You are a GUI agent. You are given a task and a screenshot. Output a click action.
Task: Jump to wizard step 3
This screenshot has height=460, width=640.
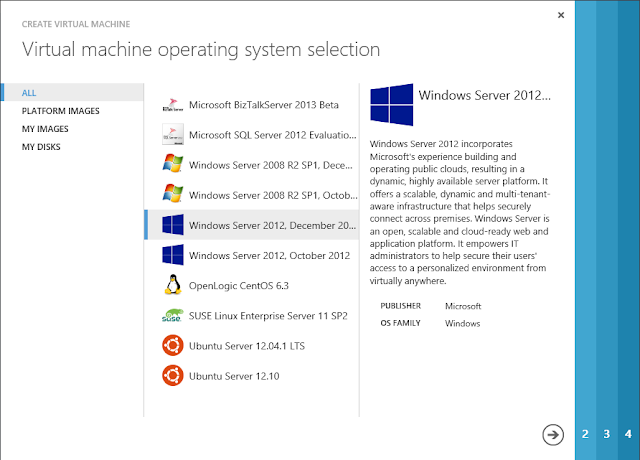coord(607,434)
